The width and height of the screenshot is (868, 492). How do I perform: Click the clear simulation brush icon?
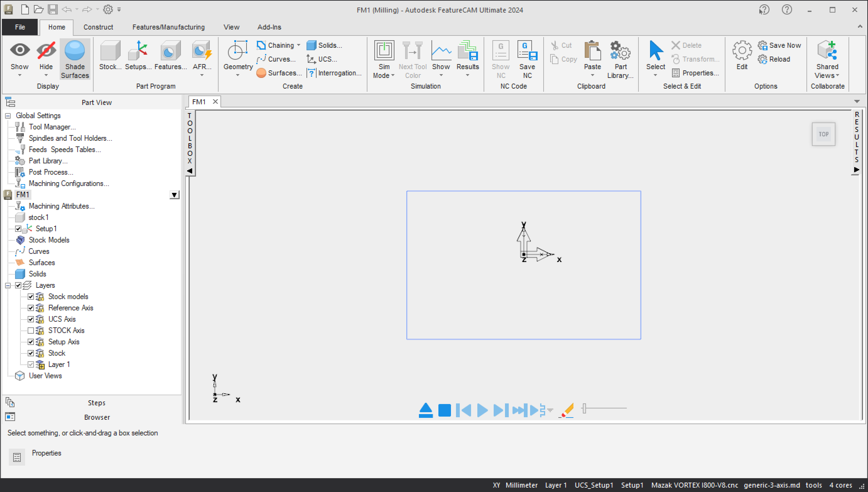[567, 410]
